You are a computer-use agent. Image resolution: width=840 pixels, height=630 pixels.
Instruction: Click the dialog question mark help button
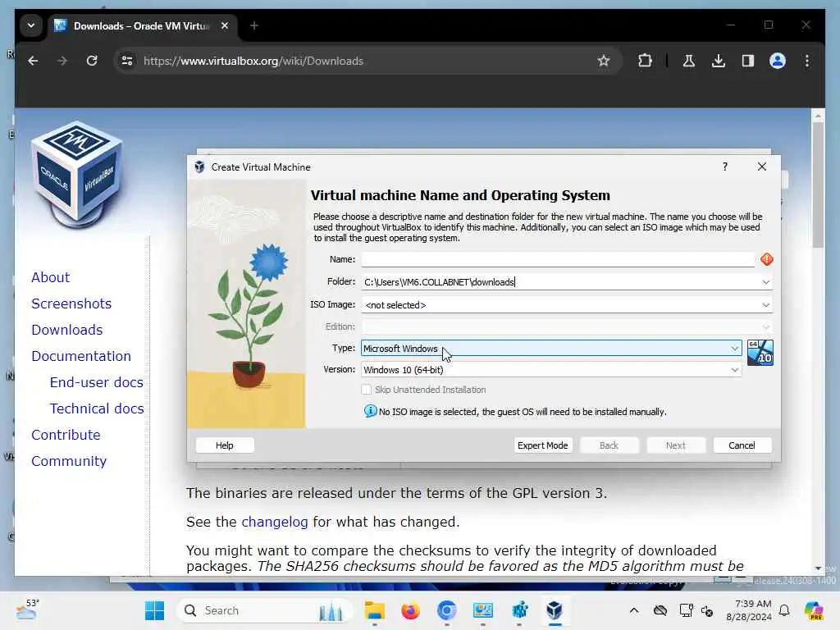click(x=725, y=167)
